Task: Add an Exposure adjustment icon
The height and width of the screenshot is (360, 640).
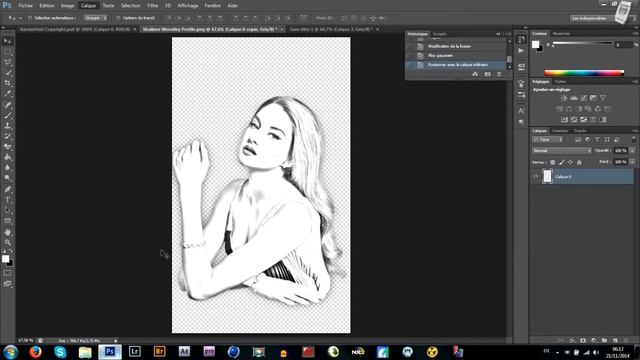Action: [x=593, y=98]
